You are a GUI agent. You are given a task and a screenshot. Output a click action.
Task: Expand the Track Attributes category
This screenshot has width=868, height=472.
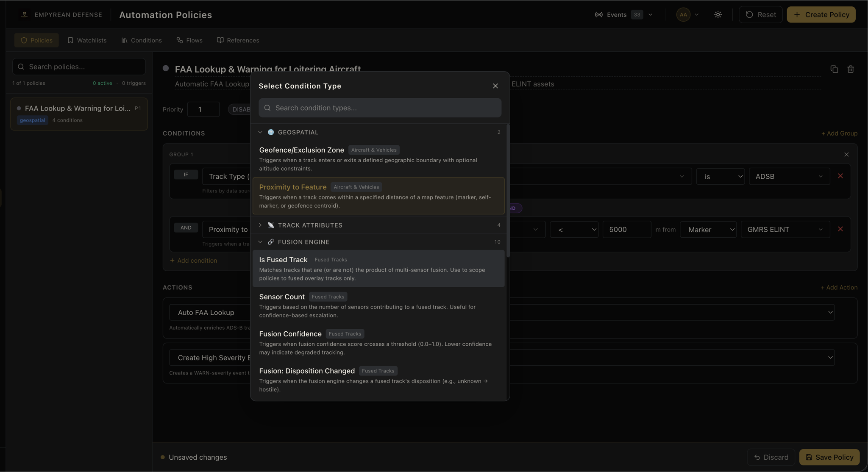pos(260,225)
